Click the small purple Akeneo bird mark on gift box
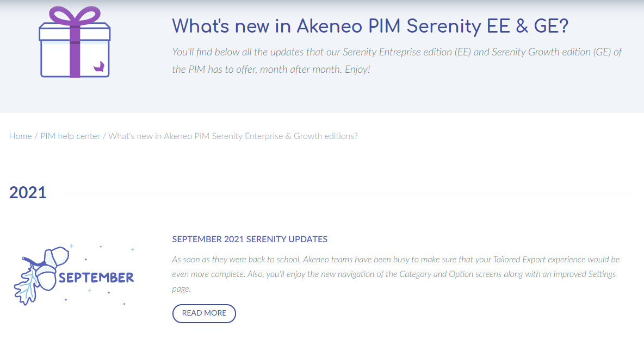The height and width of the screenshot is (340, 644). [99, 66]
